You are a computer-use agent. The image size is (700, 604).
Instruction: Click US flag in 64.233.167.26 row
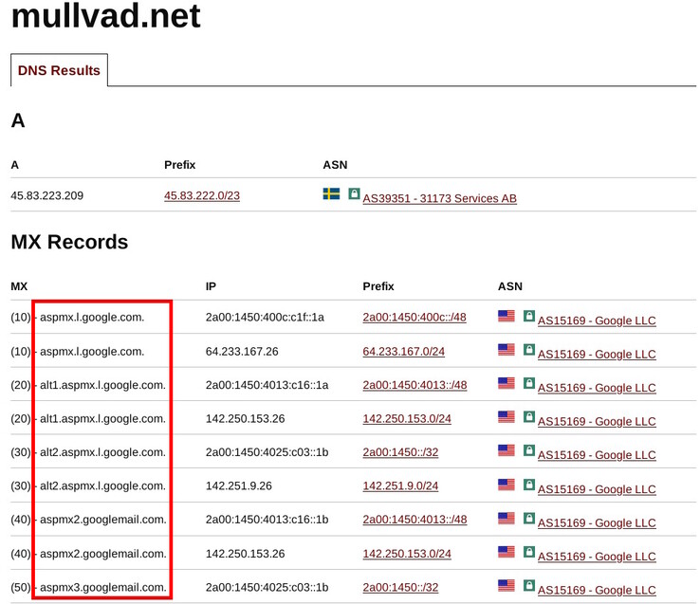(507, 350)
